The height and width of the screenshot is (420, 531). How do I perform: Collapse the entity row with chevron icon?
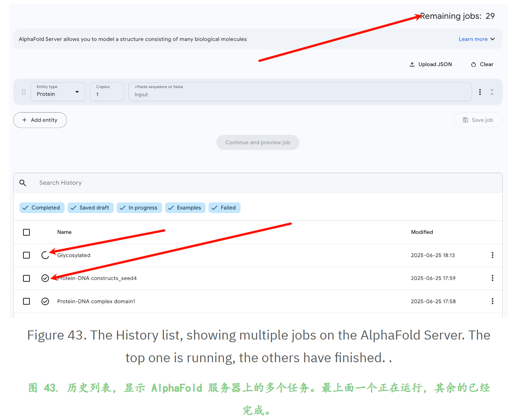point(492,92)
